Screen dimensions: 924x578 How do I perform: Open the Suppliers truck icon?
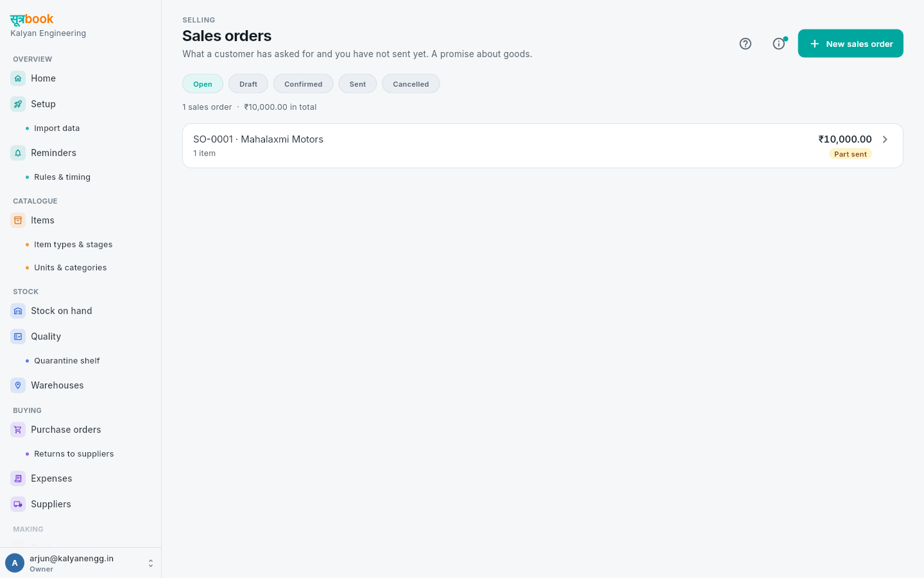pyautogui.click(x=18, y=504)
